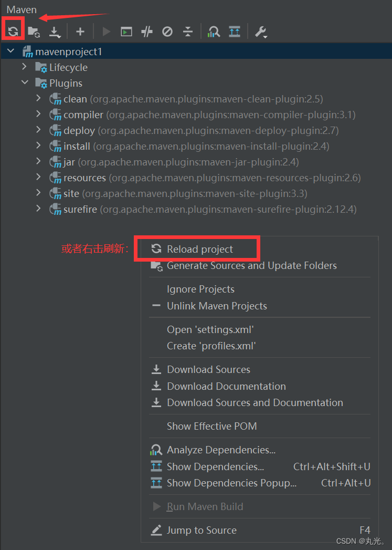Choose Unlink Maven Projects menu entry

pos(260,306)
